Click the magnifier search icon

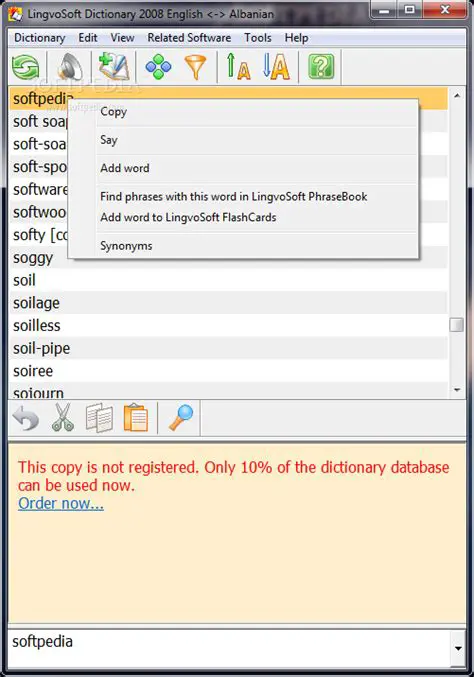pyautogui.click(x=181, y=417)
